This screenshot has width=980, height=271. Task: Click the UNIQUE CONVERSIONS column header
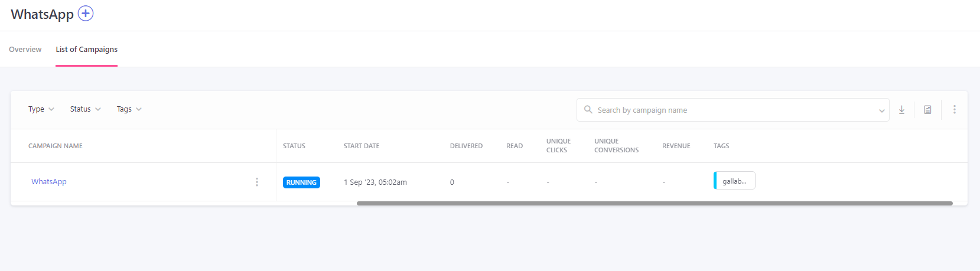tap(617, 146)
